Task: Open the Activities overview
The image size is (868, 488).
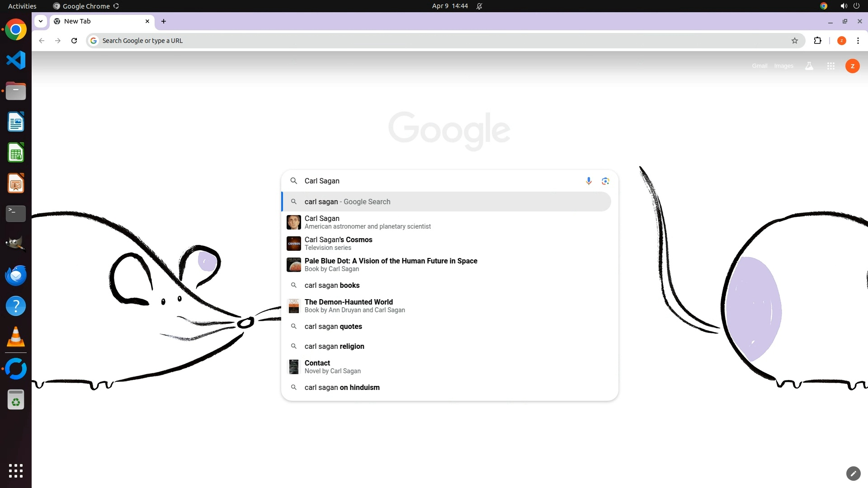Action: (22, 6)
